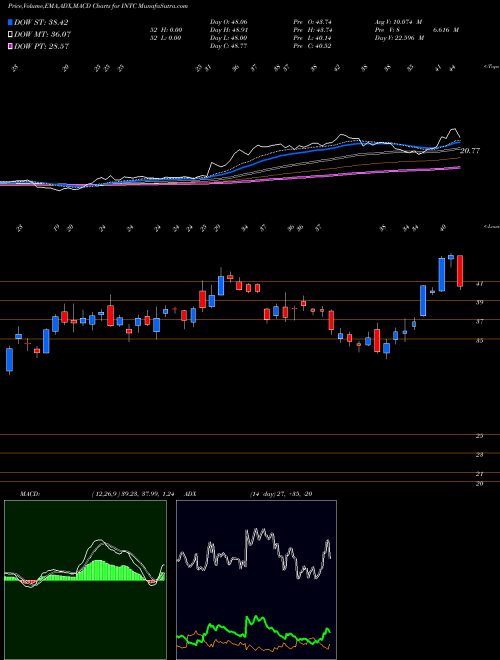Click the 20.77 label on the EMA chart
Screen dimensions: 500x660
click(470, 150)
